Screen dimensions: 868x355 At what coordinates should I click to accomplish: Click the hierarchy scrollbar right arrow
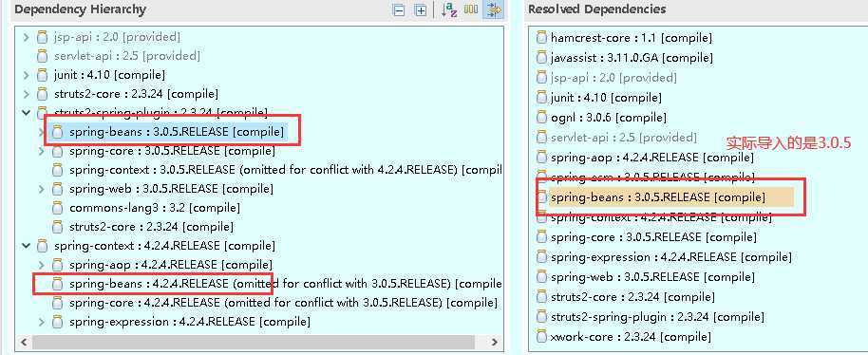click(495, 342)
